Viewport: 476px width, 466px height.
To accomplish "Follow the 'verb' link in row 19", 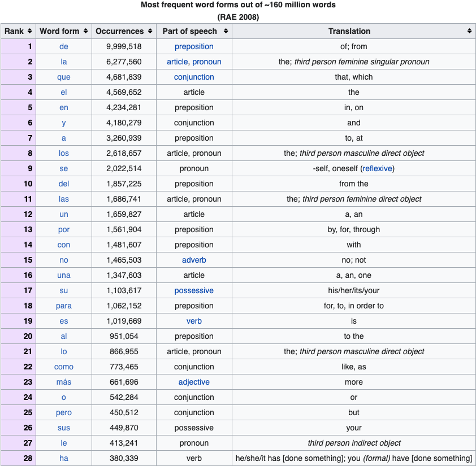I will [x=194, y=321].
